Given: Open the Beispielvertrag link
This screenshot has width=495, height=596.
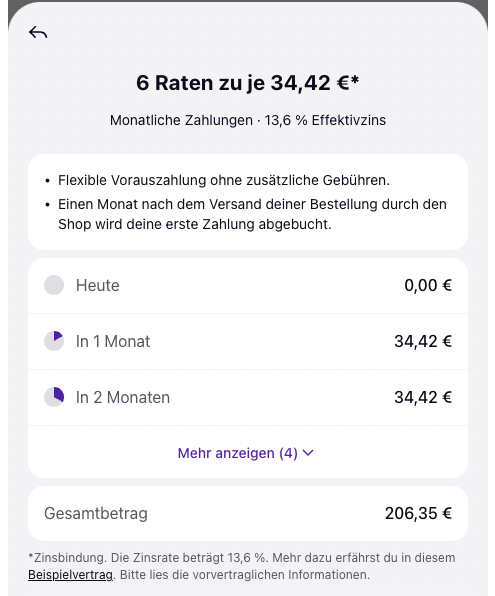Looking at the screenshot, I should coord(70,575).
